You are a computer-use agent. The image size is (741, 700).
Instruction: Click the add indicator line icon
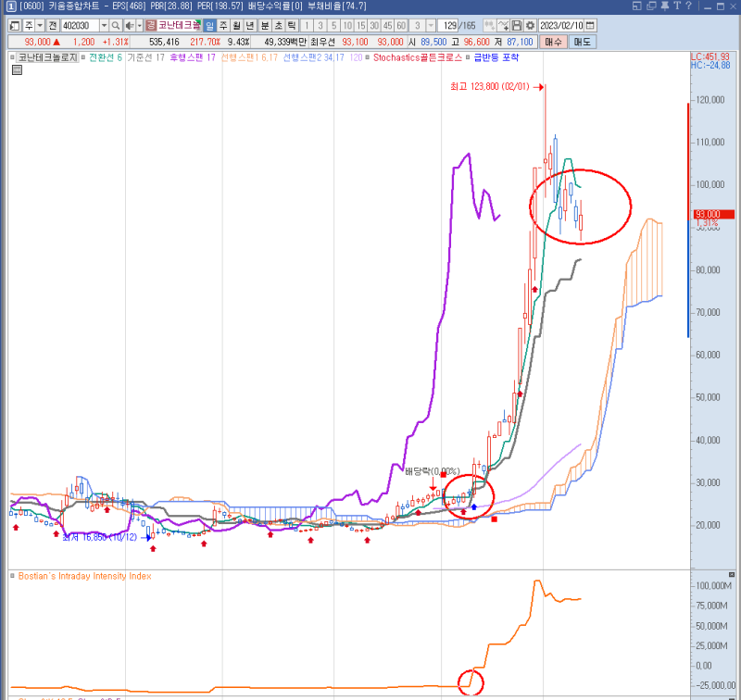point(503,26)
